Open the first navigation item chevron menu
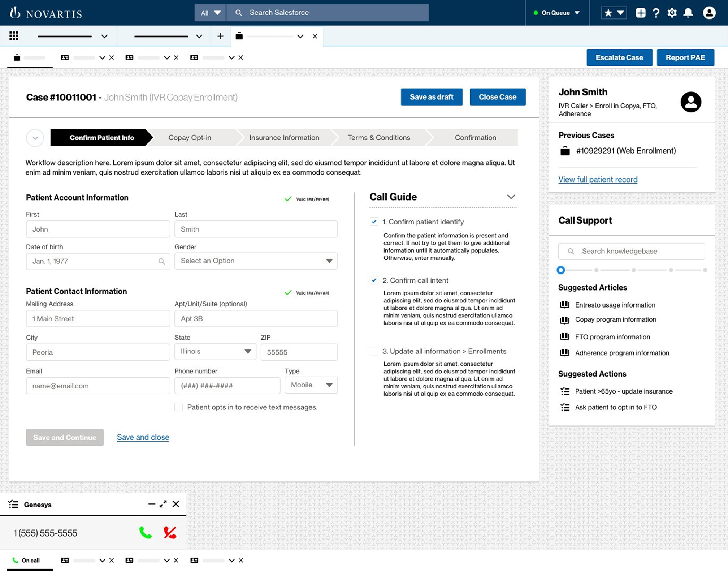This screenshot has width=728, height=571. 104,36
